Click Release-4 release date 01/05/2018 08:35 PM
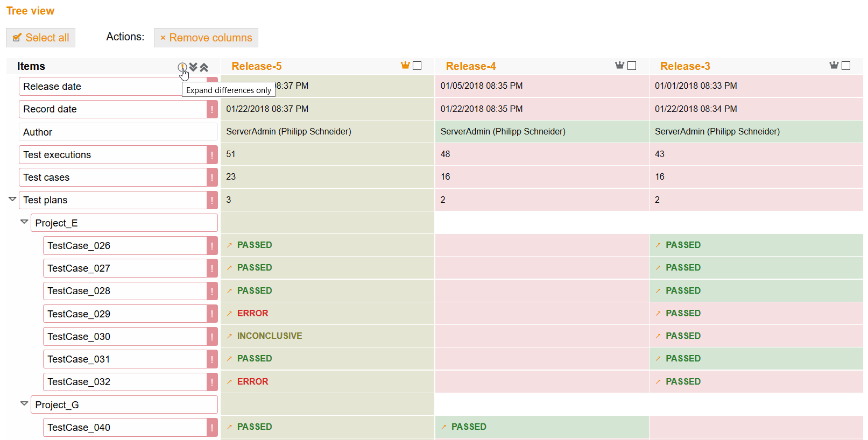868x440 pixels. (x=482, y=86)
